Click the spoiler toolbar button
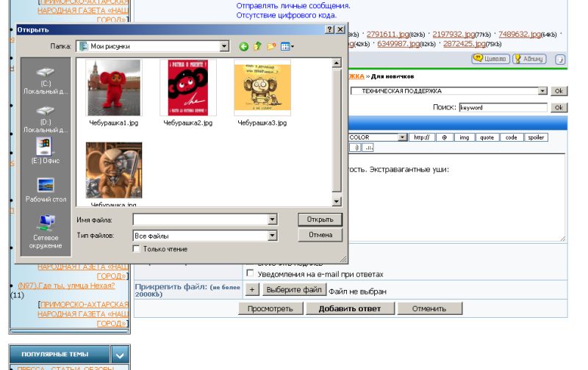The height and width of the screenshot is (370, 588). pos(536,137)
